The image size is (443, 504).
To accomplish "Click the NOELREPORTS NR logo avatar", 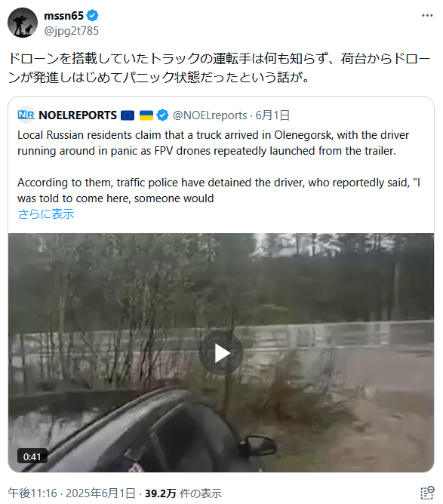I will (x=26, y=115).
